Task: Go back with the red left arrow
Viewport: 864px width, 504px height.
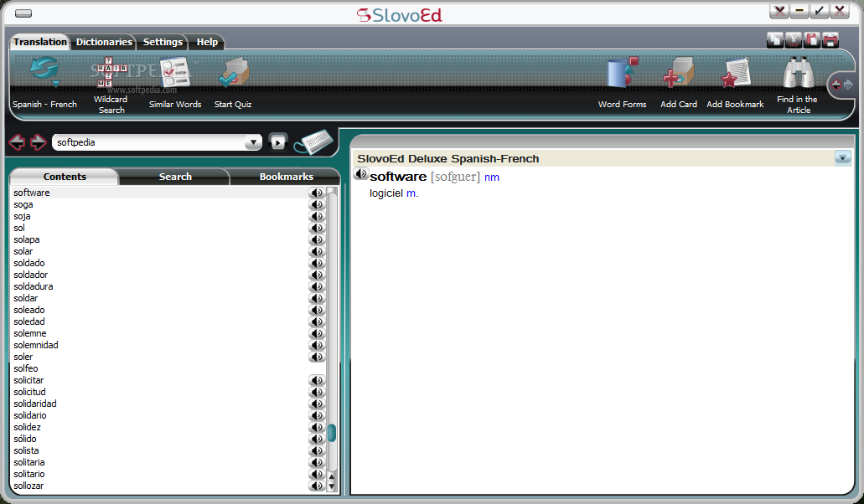Action: tap(17, 142)
